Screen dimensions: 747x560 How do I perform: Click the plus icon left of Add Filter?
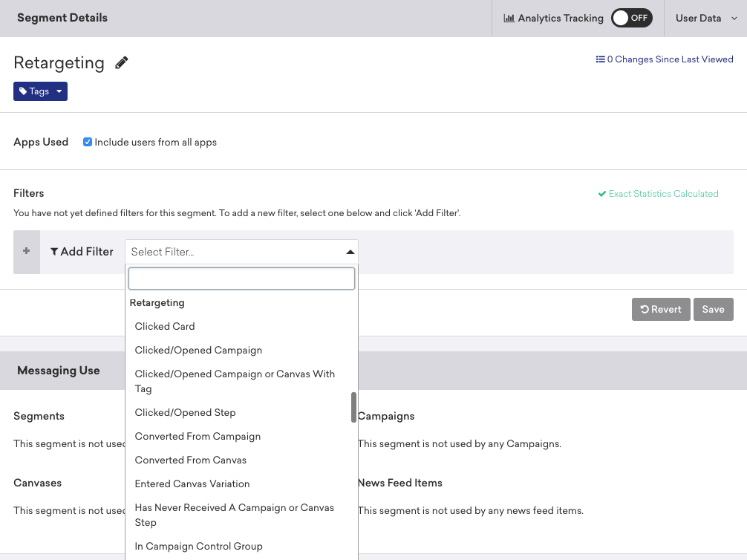(x=27, y=252)
